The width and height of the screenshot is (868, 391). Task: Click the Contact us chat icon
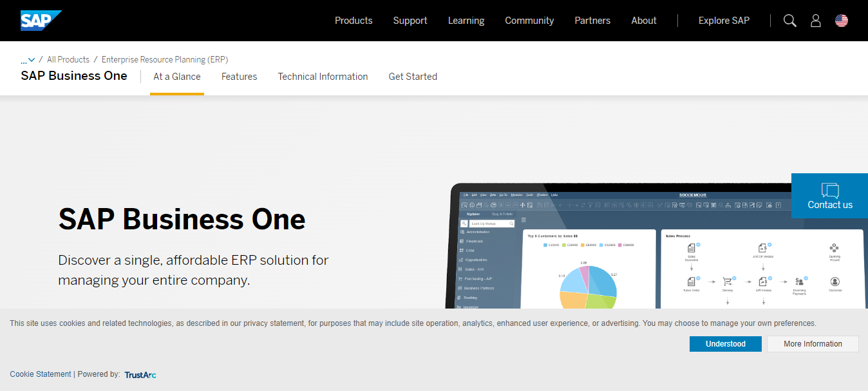[829, 191]
